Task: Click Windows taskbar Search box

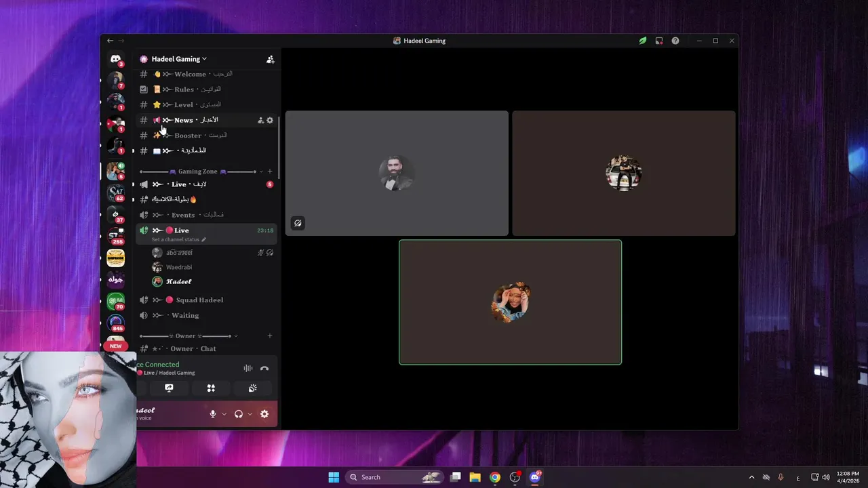Action: tap(394, 477)
